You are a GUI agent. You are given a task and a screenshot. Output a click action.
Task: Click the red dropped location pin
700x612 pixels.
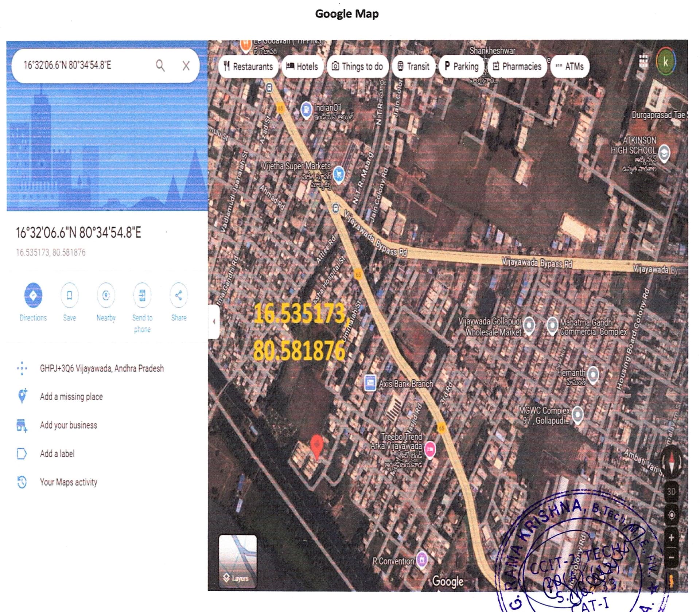point(316,446)
